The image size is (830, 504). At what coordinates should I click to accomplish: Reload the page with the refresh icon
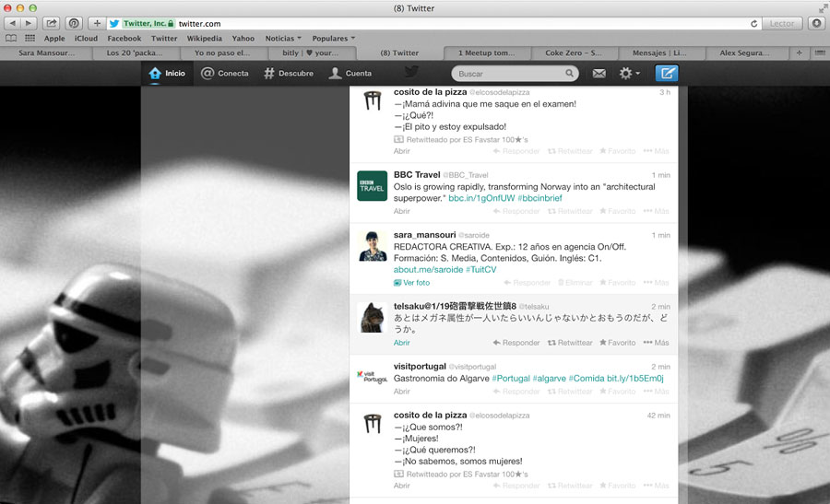[753, 23]
